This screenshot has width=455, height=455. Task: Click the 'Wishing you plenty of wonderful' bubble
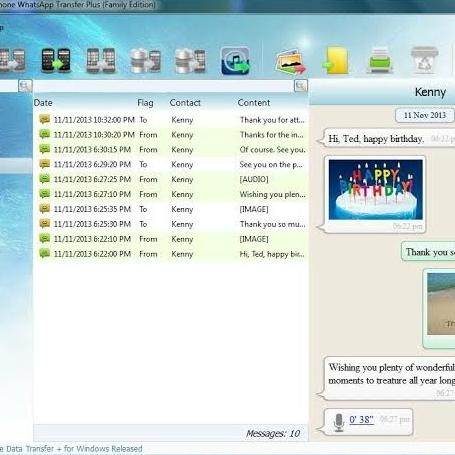point(387,378)
